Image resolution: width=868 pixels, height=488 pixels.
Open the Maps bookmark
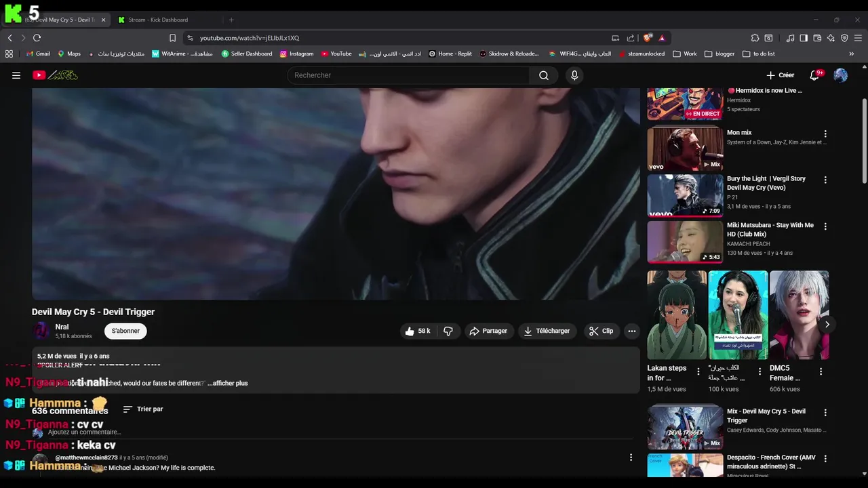(69, 54)
